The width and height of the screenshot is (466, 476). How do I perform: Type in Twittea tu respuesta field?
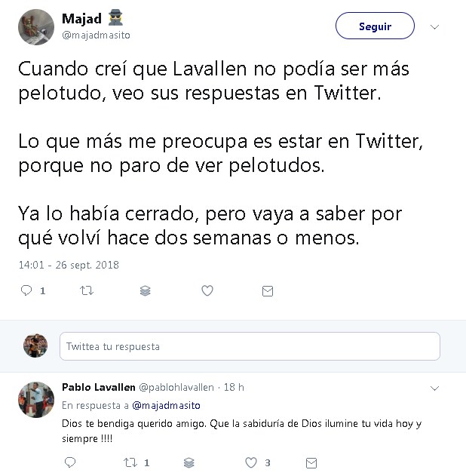click(x=250, y=347)
